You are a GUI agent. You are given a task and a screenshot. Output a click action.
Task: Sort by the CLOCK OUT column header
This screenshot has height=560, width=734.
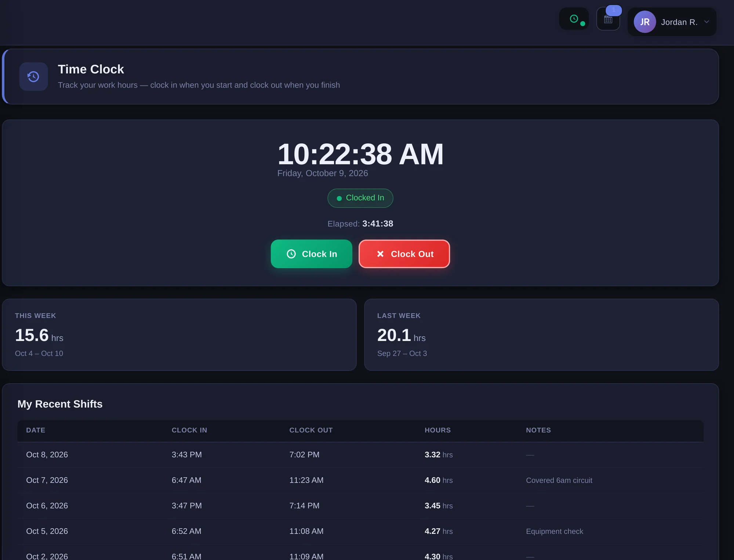tap(311, 430)
